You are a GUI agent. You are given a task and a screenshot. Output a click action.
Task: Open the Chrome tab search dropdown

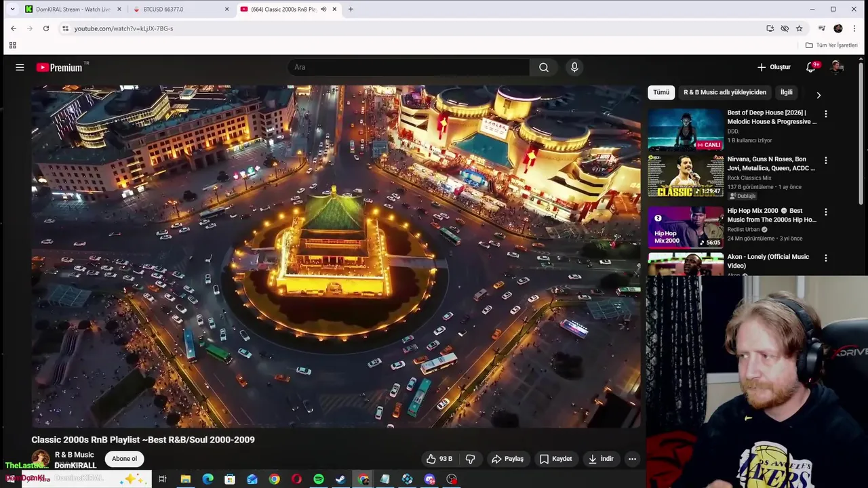(12, 9)
